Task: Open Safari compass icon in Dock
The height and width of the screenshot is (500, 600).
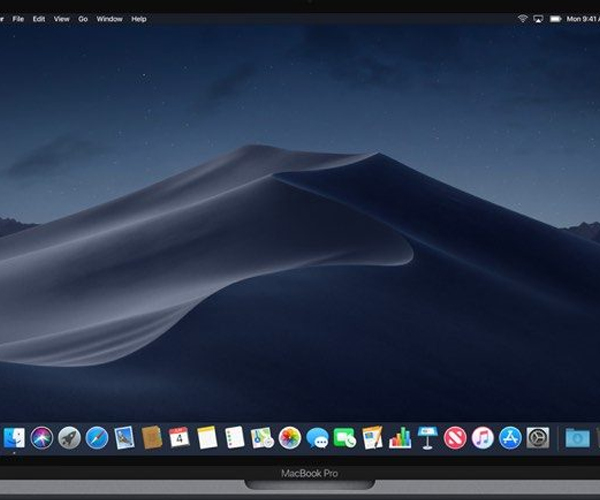Action: 97,437
